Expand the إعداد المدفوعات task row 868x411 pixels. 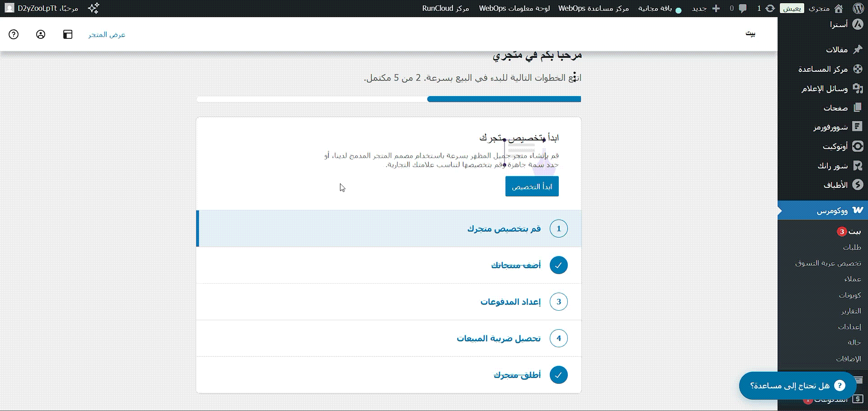tap(510, 302)
